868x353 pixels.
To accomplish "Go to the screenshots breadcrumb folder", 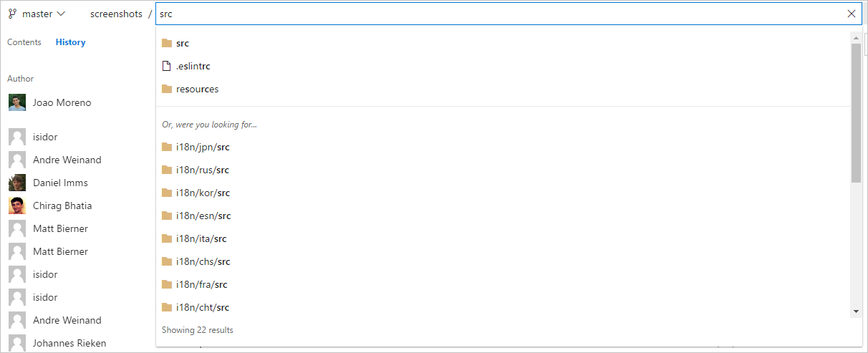I will (116, 14).
